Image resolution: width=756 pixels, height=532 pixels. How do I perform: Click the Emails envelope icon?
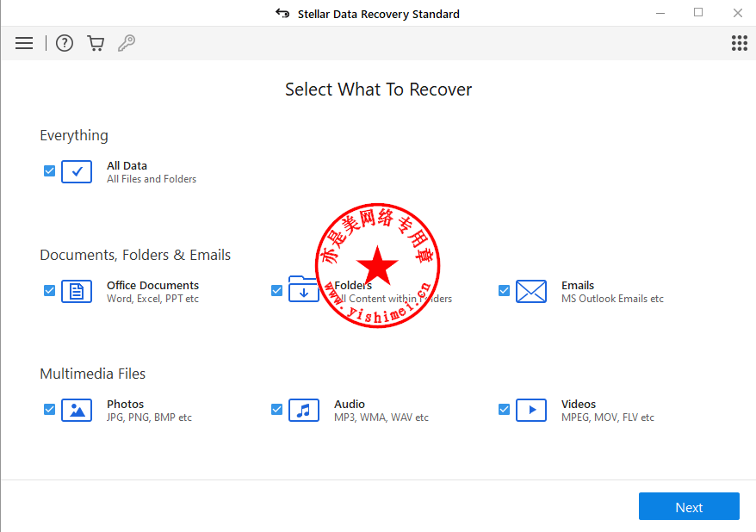531,291
